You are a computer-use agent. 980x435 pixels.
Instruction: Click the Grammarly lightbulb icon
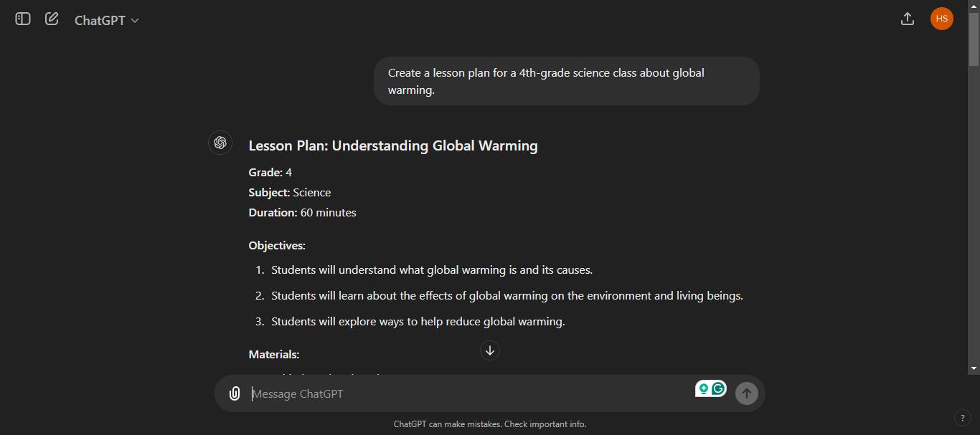704,387
